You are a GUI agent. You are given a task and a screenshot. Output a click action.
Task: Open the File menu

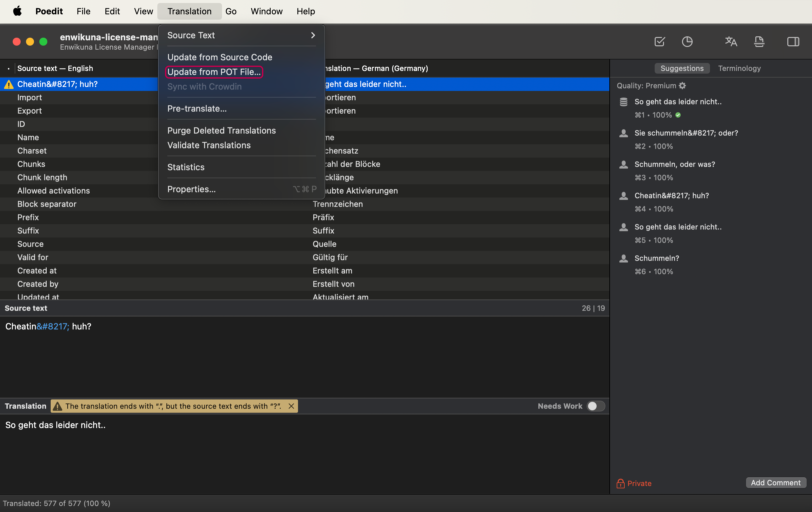[x=83, y=11]
